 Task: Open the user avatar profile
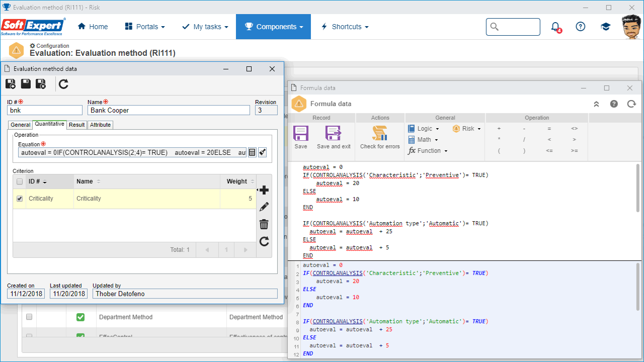click(x=631, y=27)
